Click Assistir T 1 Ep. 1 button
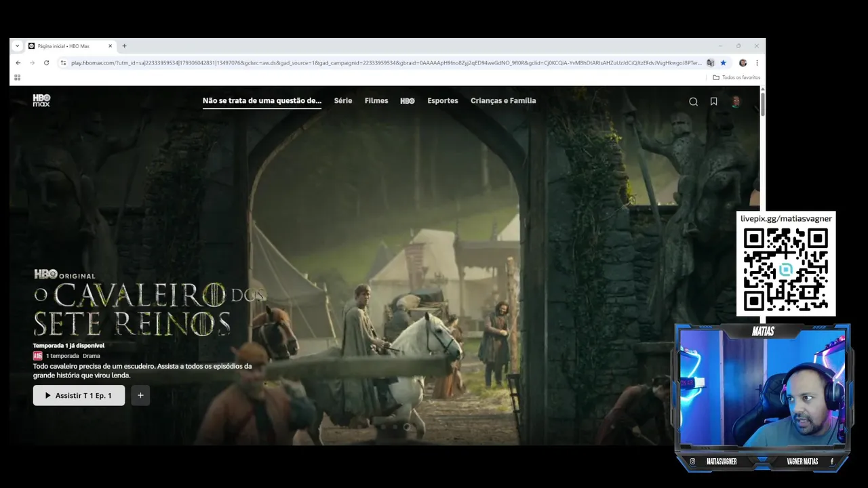 [x=79, y=395]
